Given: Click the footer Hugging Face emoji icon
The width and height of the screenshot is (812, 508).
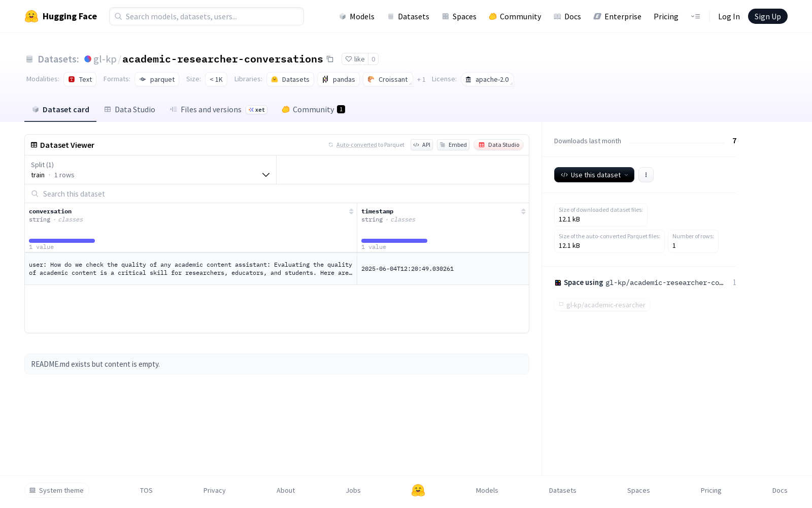Looking at the screenshot, I should click(418, 490).
